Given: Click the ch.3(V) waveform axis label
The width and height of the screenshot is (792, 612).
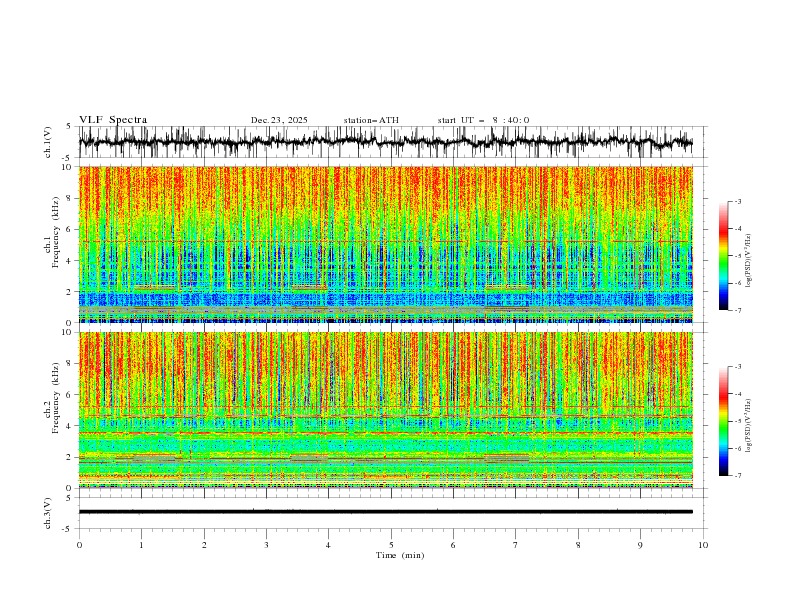Looking at the screenshot, I should coord(48,513).
